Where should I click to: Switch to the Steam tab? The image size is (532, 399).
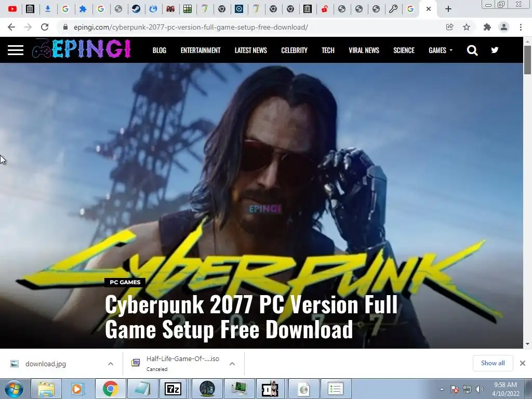point(137,9)
